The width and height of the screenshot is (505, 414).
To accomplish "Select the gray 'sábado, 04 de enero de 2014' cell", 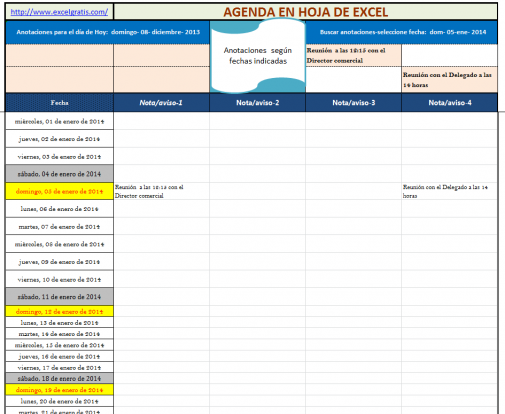I will point(59,174).
